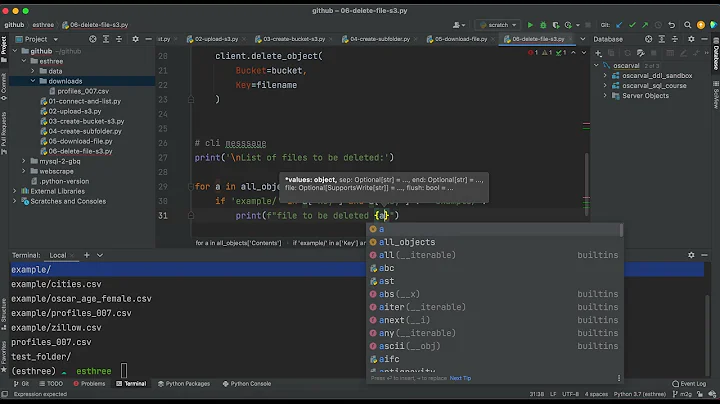The image size is (720, 404).
Task: Collapse all icon in Project panel header
Action: point(119,39)
